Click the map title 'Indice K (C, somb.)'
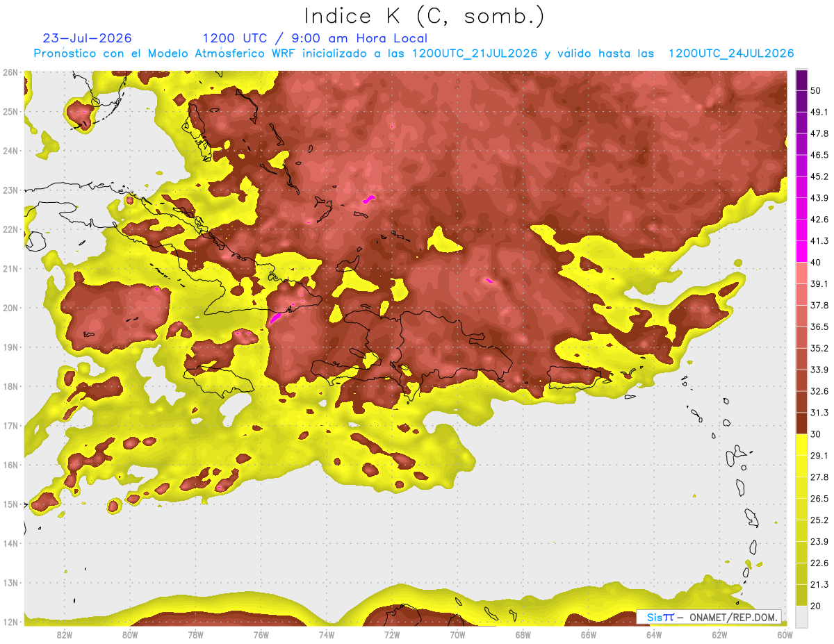 (x=425, y=16)
